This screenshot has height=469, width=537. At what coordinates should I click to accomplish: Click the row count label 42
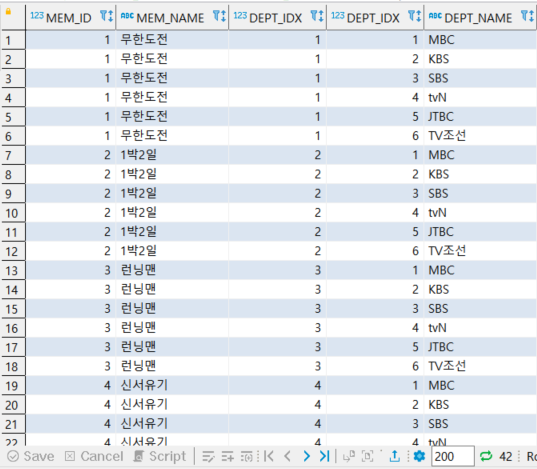click(506, 457)
